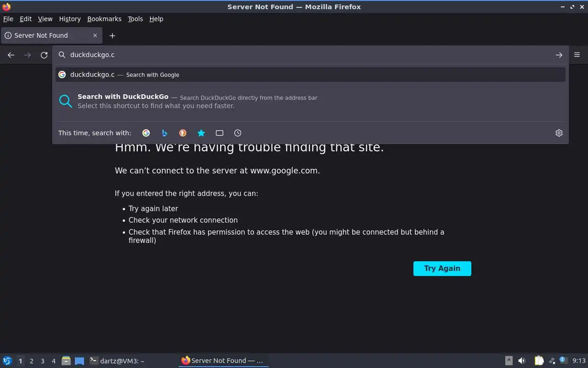
Task: Select the duckduckgo.c Search with Google suggestion
Action: [310, 75]
